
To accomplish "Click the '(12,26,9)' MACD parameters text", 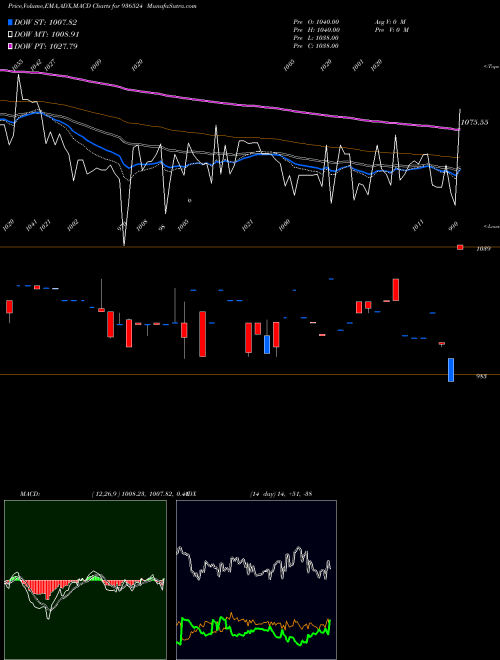I will [x=106, y=494].
